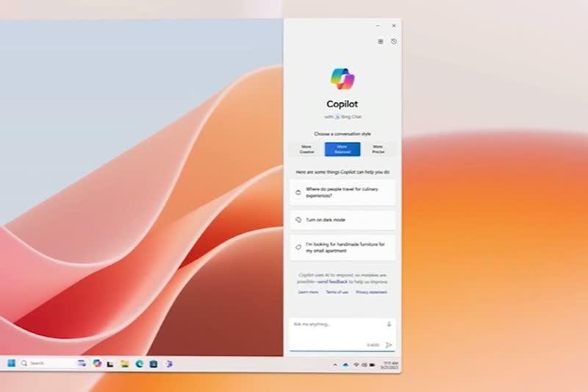Choose the handmade furniture suggestion card

pyautogui.click(x=343, y=248)
